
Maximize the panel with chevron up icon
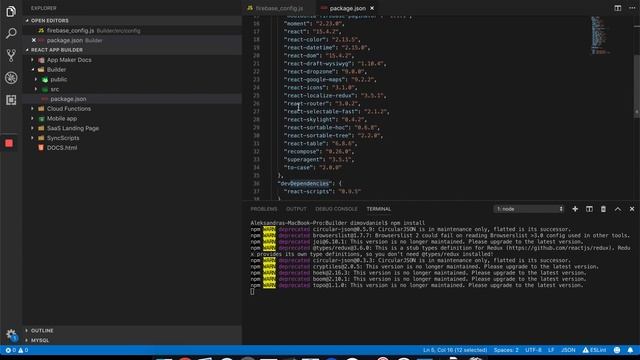(x=618, y=209)
